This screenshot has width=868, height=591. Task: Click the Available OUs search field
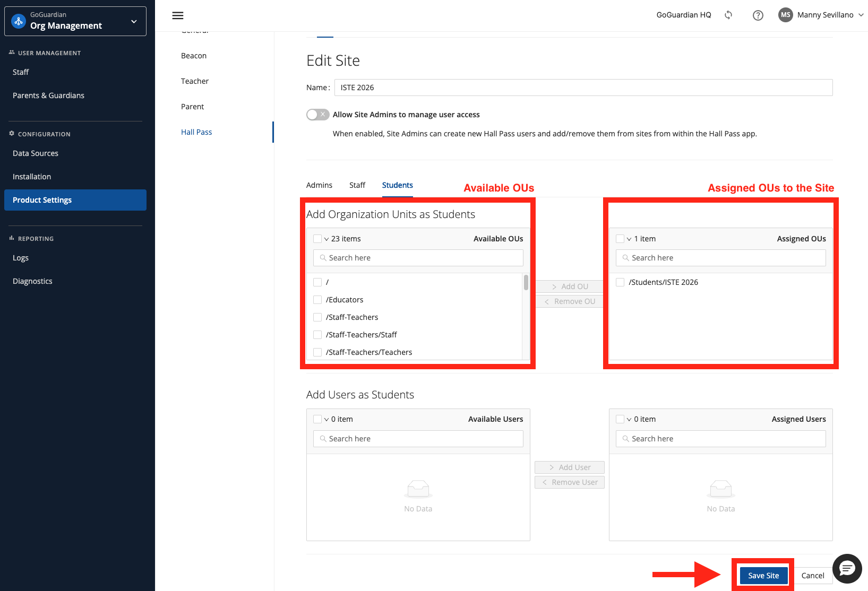point(418,258)
